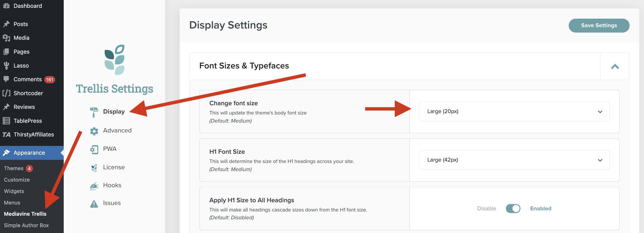The width and height of the screenshot is (644, 233).
Task: Click the Posts pushpin icon
Action: pos(6,24)
